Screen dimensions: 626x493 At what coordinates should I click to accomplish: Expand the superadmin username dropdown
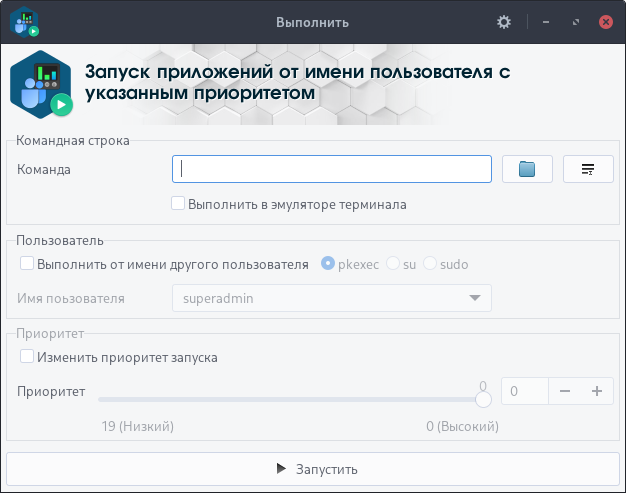pyautogui.click(x=474, y=299)
